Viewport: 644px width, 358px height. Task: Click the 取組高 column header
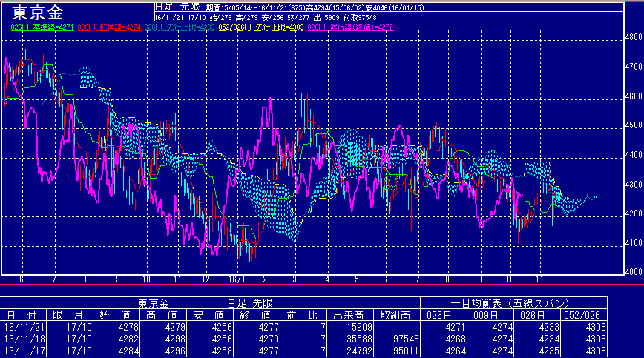click(396, 316)
